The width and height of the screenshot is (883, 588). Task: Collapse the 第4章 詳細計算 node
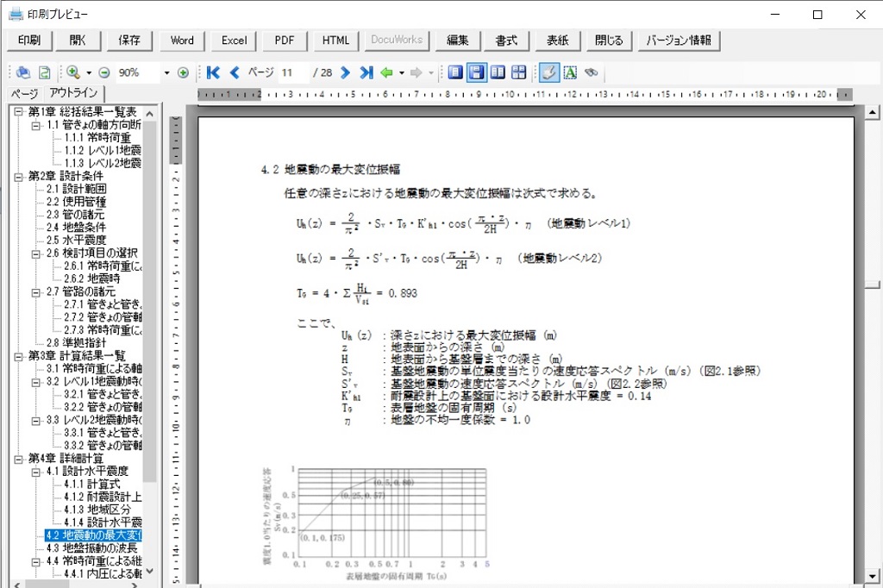[19, 459]
